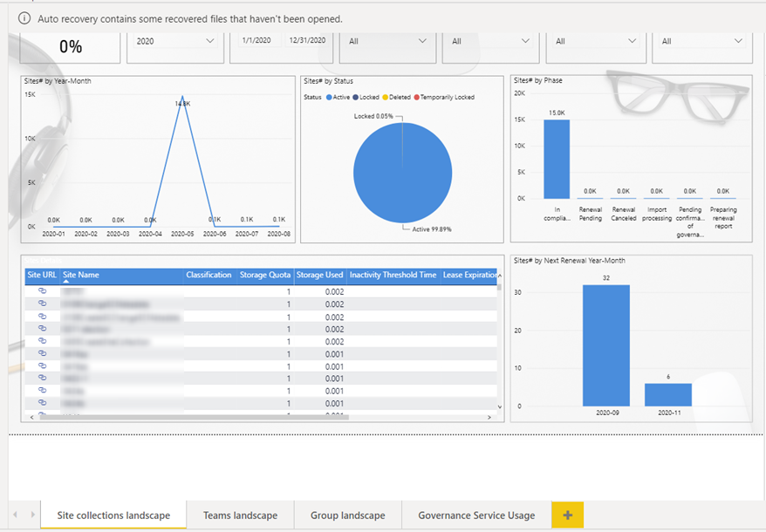Screen dimensions: 766x532
Task: Click the Site URL link icon in the second row
Action: (x=43, y=304)
